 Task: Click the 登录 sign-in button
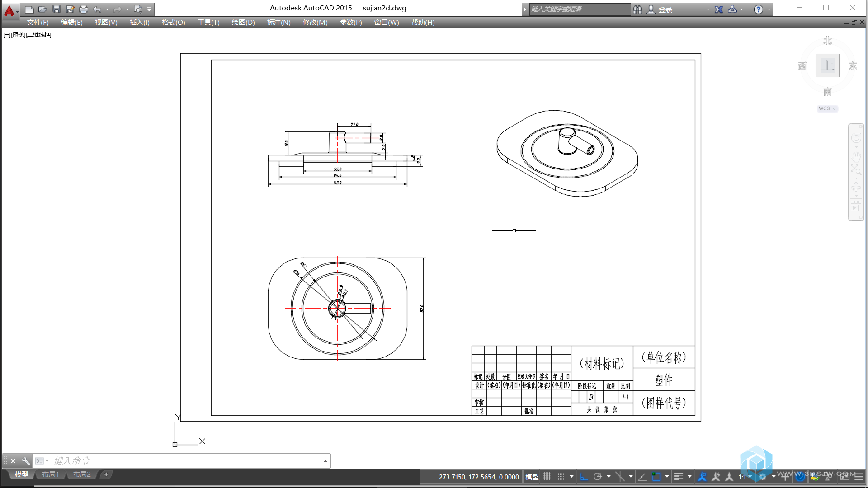coord(660,9)
